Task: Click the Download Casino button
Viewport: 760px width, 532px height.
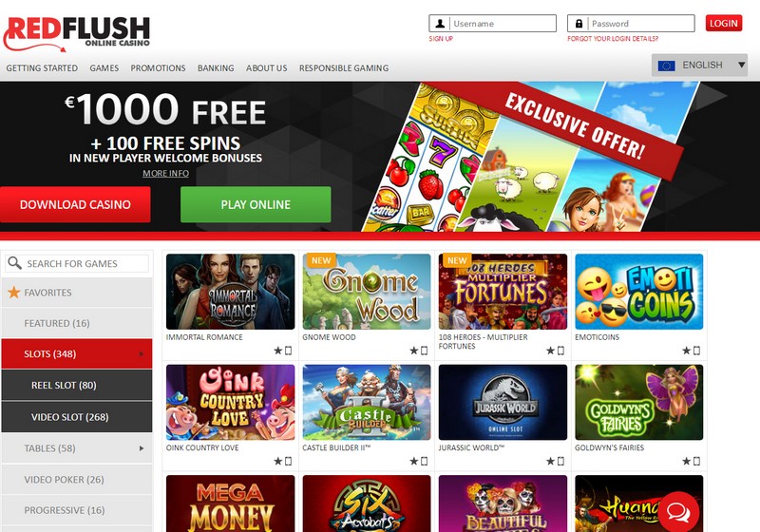Action: (x=75, y=204)
